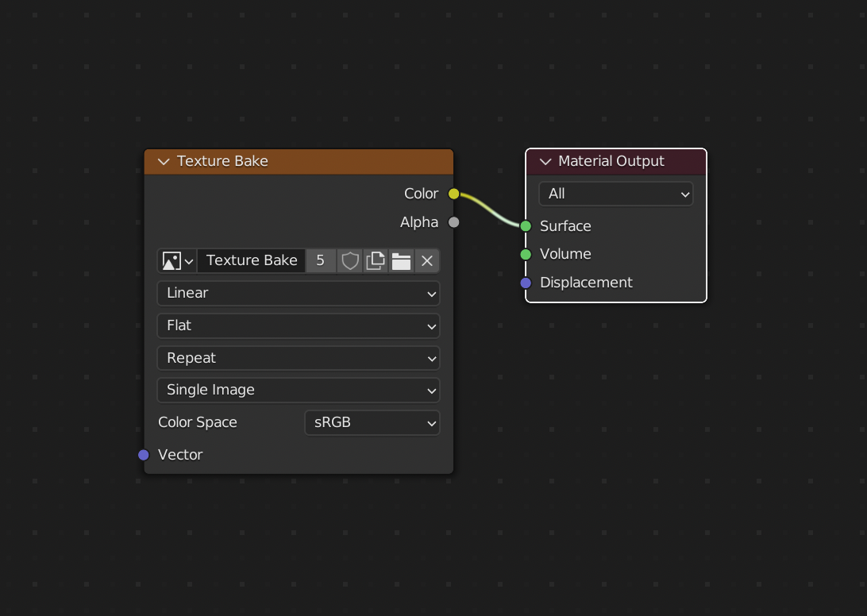Click the Alpha output socket
Viewport: 867px width, 616px height.
(453, 222)
